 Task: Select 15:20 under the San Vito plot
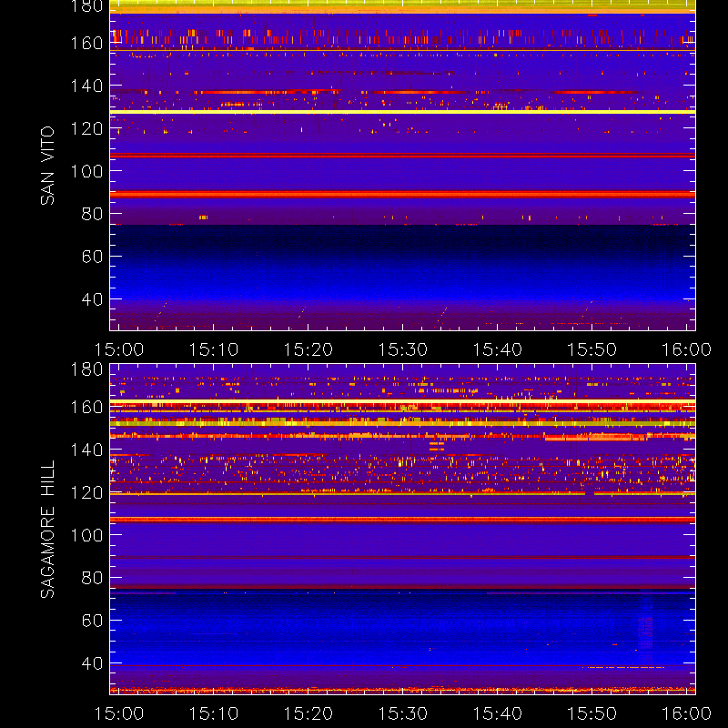pos(308,349)
